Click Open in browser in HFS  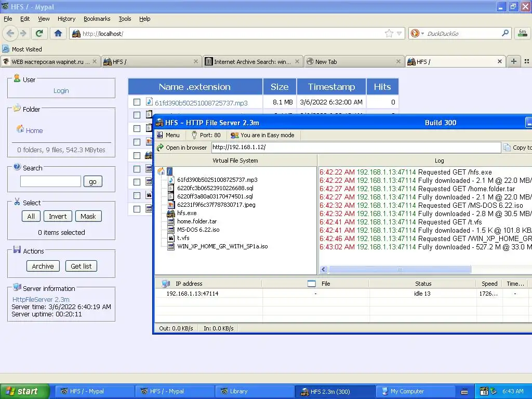[x=182, y=148]
